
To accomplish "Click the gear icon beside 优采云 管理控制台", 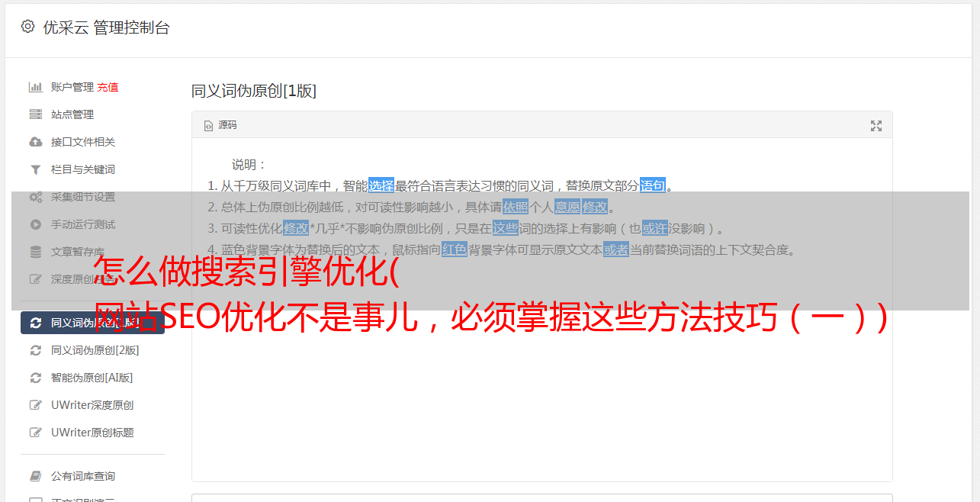I will pos(28,27).
